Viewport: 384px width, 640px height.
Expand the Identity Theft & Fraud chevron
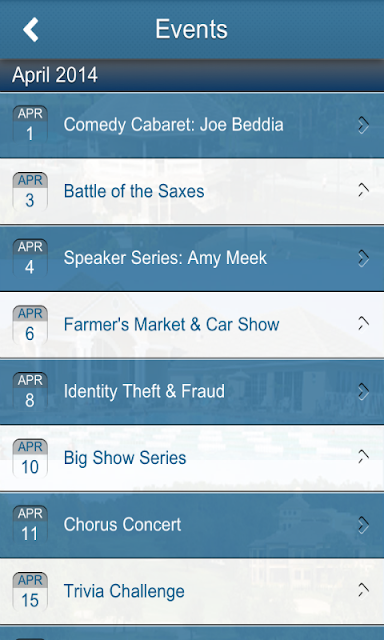click(x=363, y=391)
